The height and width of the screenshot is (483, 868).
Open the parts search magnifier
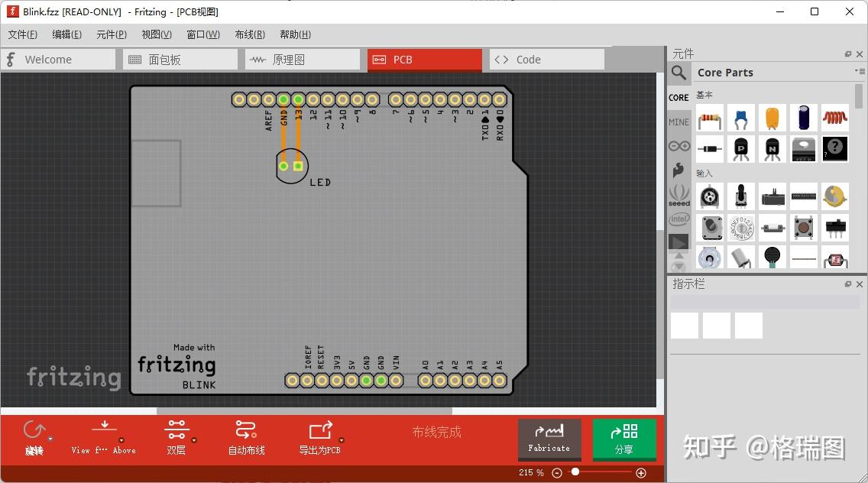coord(679,73)
